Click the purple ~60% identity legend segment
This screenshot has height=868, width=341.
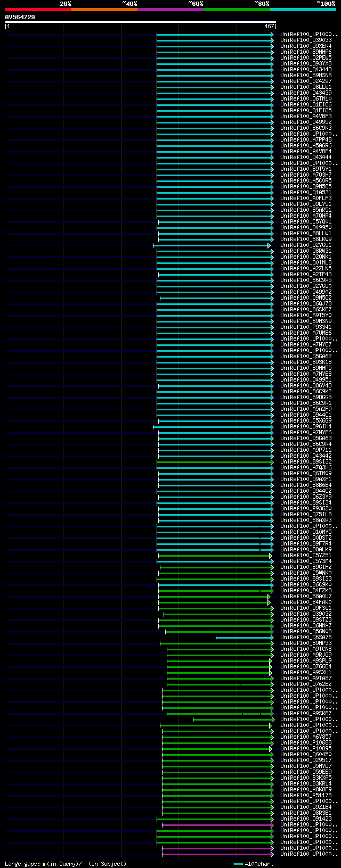[x=170, y=10]
